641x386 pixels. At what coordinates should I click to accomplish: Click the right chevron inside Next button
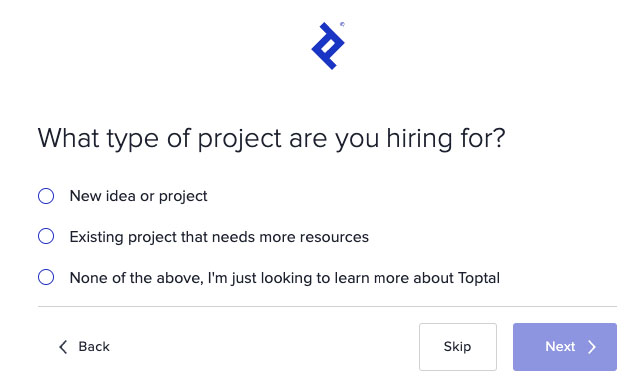[592, 347]
